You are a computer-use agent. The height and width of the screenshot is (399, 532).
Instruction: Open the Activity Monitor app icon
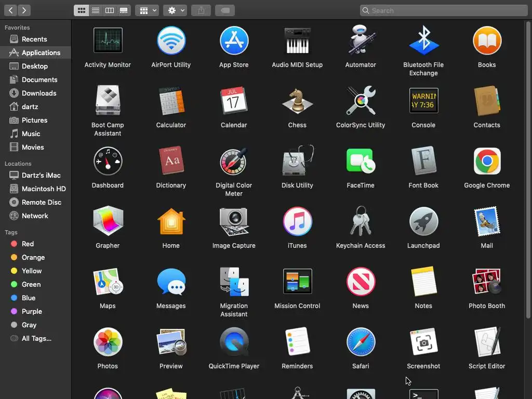[x=108, y=41]
